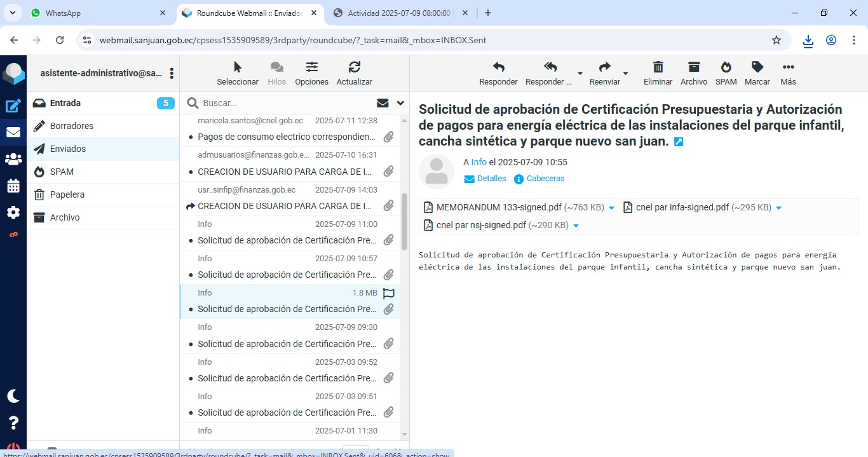Toggle the envelope filter in search bar
Image resolution: width=868 pixels, height=457 pixels.
click(383, 103)
